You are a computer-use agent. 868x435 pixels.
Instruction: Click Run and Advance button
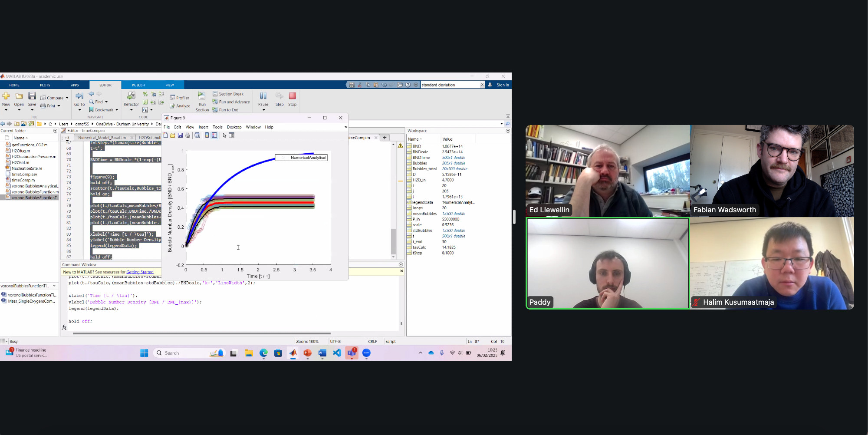point(231,102)
